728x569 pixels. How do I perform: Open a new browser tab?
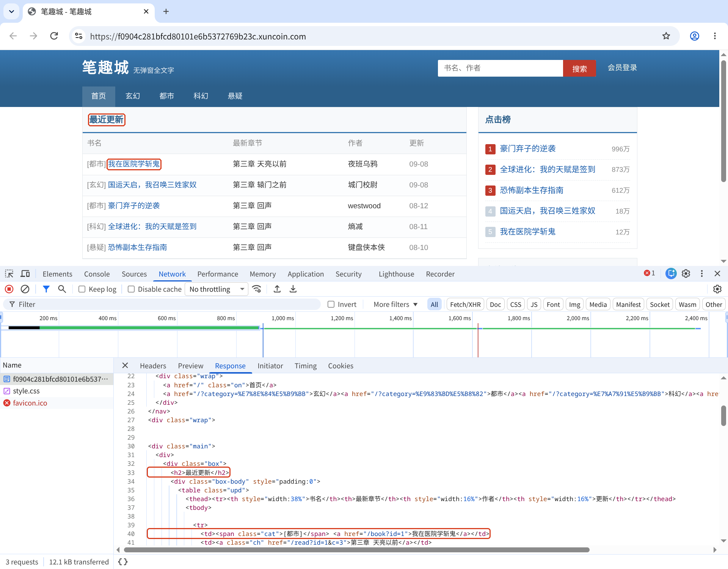tap(166, 11)
